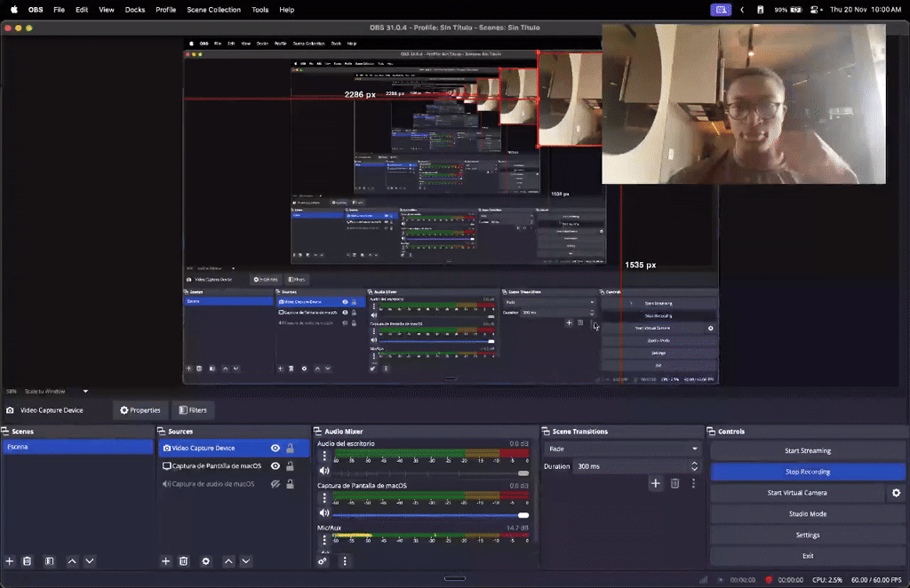Pop out the Sources dock icon
This screenshot has width=910, height=588.
click(162, 431)
